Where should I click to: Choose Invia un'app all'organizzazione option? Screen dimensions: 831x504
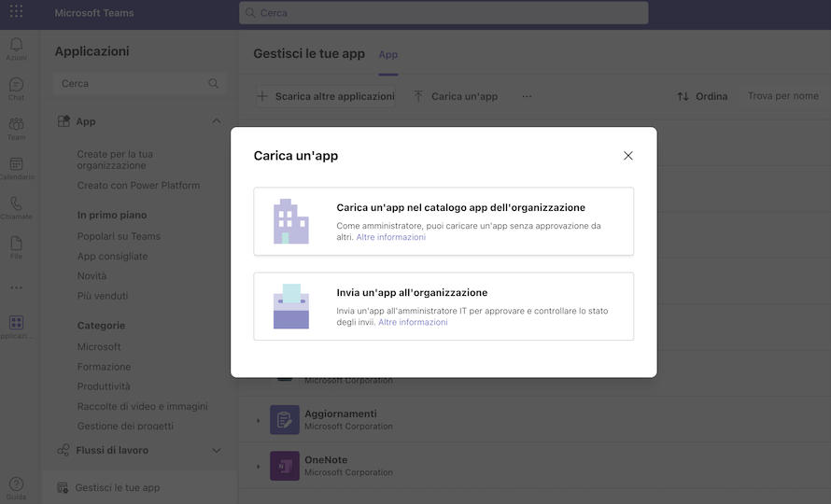click(444, 306)
